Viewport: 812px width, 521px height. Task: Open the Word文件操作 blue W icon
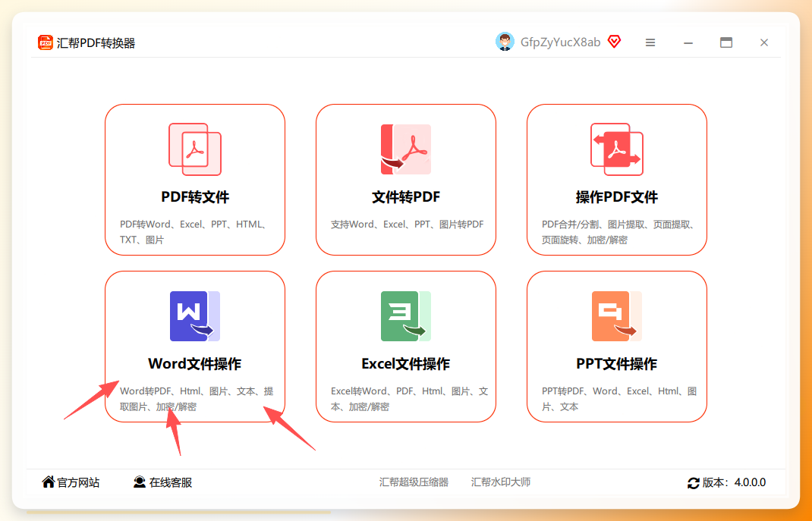coord(195,316)
